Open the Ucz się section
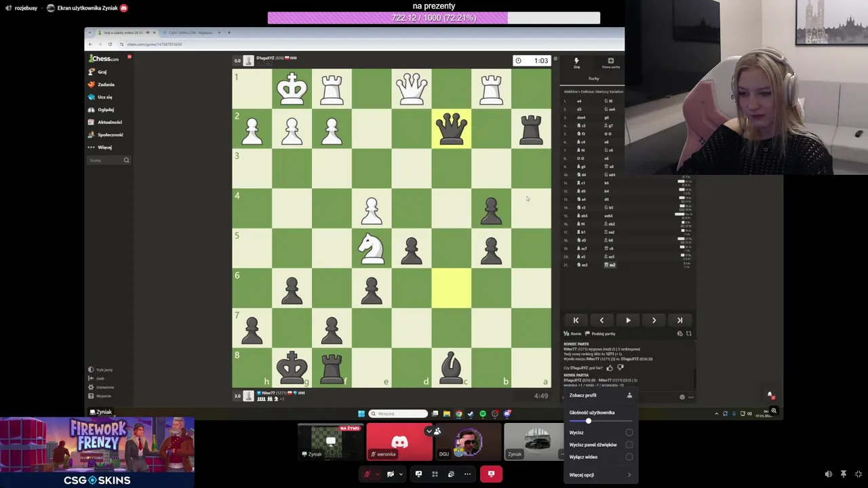868x488 pixels. [x=100, y=97]
